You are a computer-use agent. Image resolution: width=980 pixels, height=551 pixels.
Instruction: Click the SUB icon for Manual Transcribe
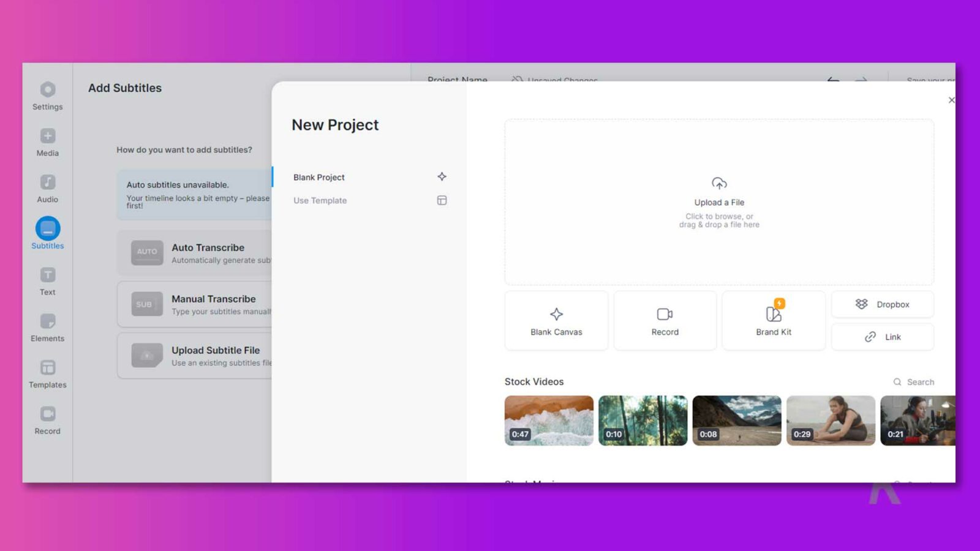(147, 304)
